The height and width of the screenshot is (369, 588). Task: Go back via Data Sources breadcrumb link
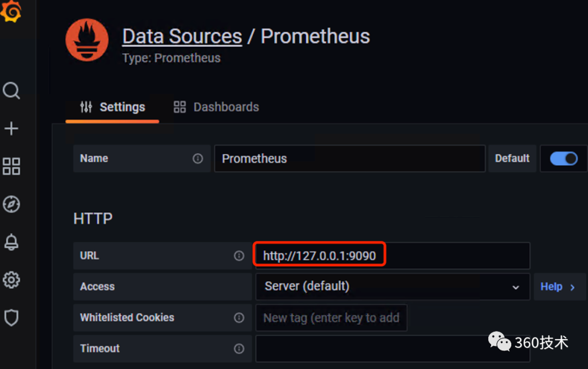point(182,36)
